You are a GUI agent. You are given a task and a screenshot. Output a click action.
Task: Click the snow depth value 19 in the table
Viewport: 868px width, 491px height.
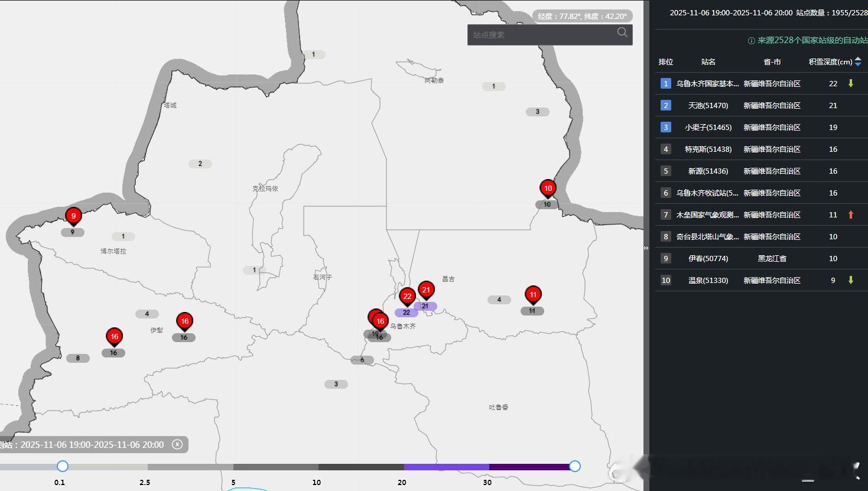[x=833, y=127]
